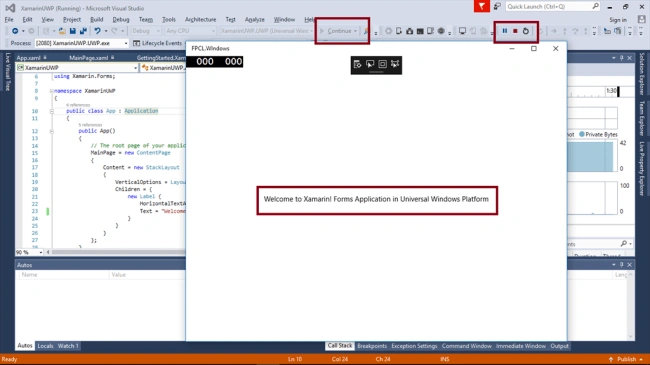Click the Open File folder icon

point(62,31)
